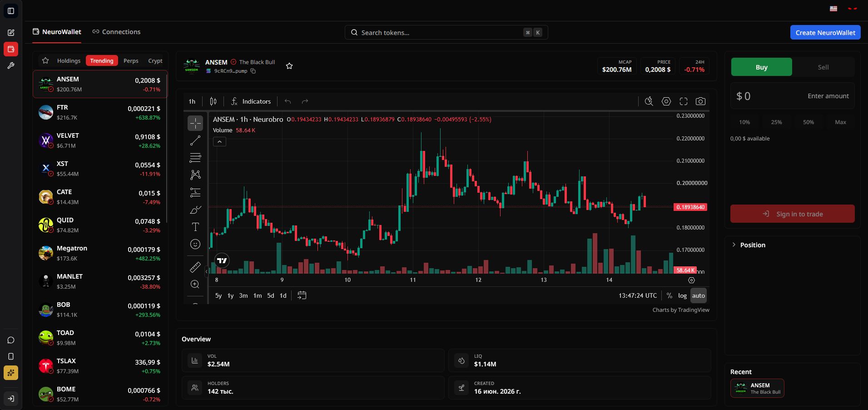Select the crosshair cursor tool
The height and width of the screenshot is (410, 868).
(195, 123)
